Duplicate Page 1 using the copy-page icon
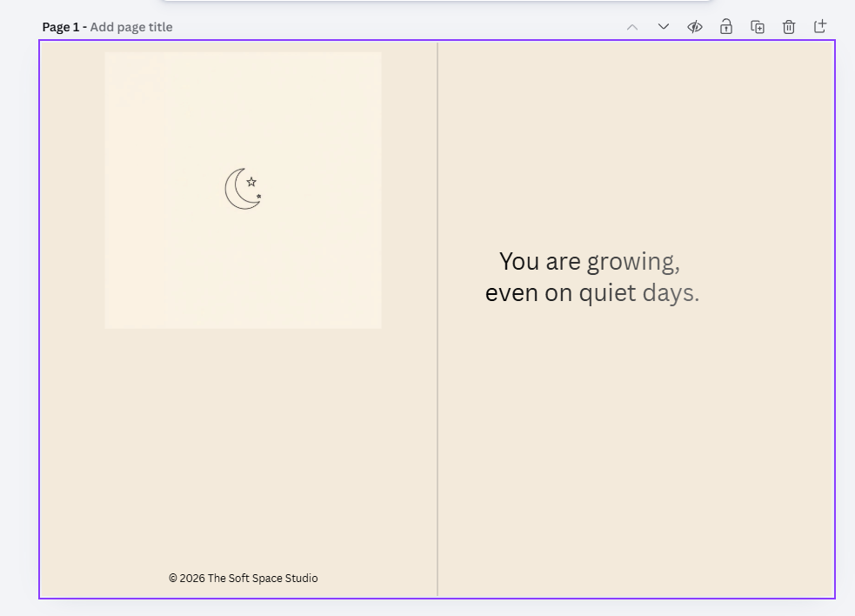This screenshot has height=616, width=855. (x=757, y=27)
